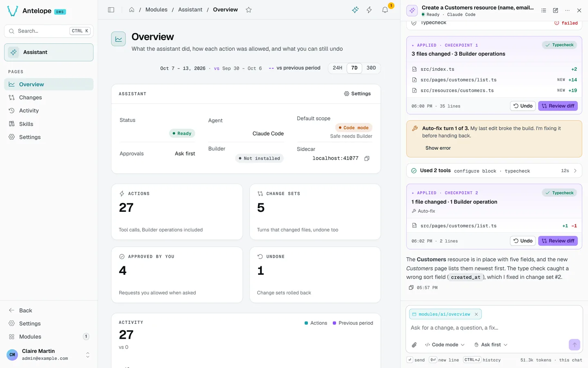This screenshot has width=588, height=368.
Task: Show error details for auto-fix turn
Action: [438, 148]
